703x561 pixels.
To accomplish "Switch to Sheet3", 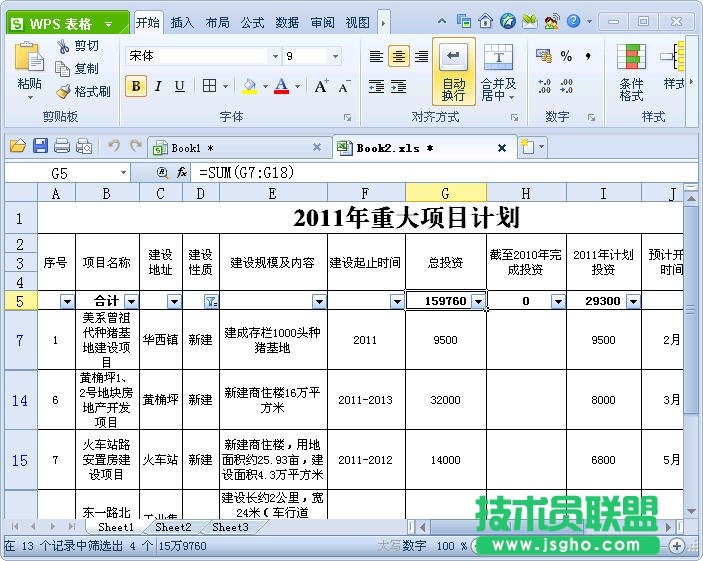I will 230,527.
